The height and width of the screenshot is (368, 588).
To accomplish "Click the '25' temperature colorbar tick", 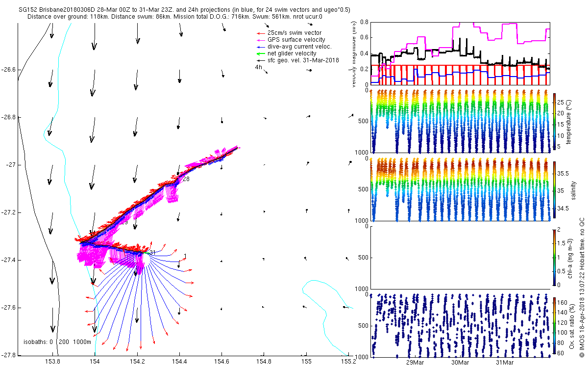I will (x=561, y=102).
